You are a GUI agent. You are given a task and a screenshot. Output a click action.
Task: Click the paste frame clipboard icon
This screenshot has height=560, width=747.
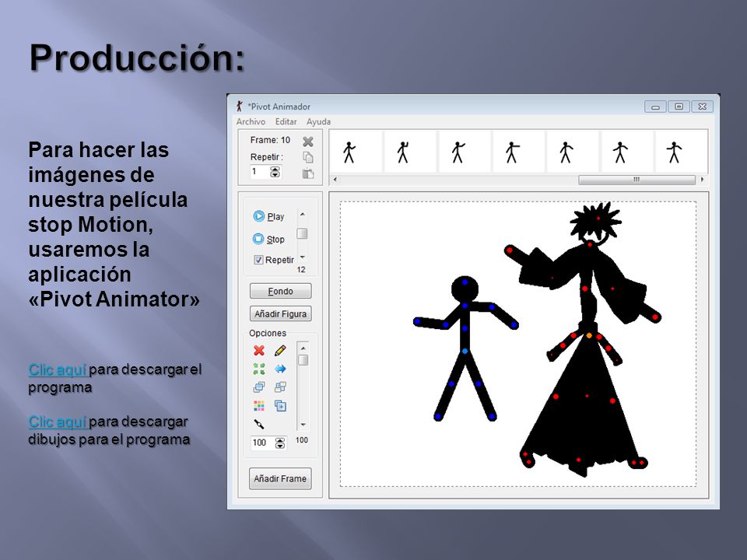pyautogui.click(x=308, y=173)
